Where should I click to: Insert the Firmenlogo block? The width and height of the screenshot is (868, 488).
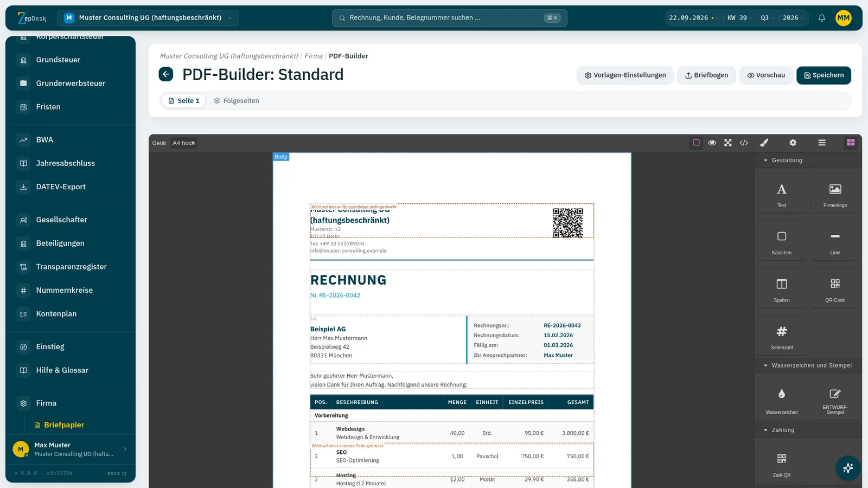[835, 193]
